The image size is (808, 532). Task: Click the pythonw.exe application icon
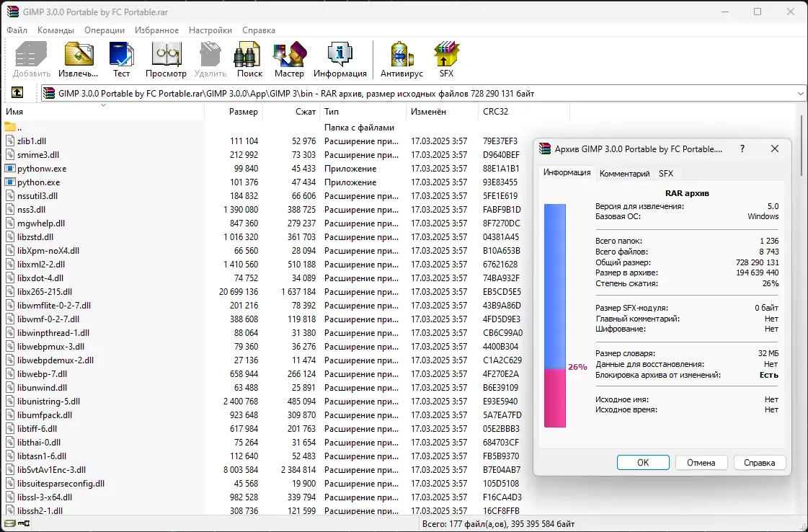pos(10,168)
